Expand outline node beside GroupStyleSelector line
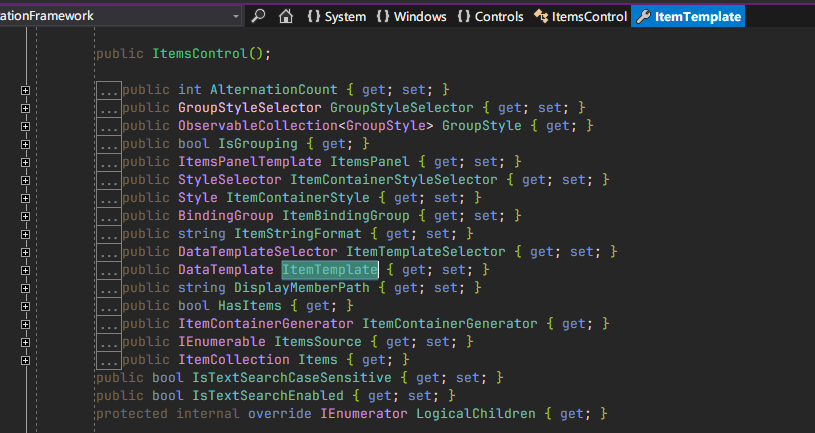This screenshot has height=433, width=815. coord(25,109)
